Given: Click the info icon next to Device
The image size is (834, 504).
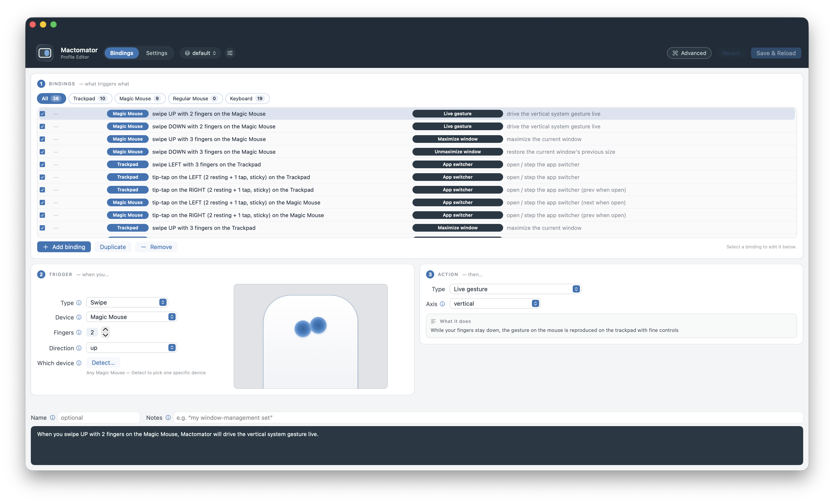Looking at the screenshot, I should pyautogui.click(x=79, y=317).
